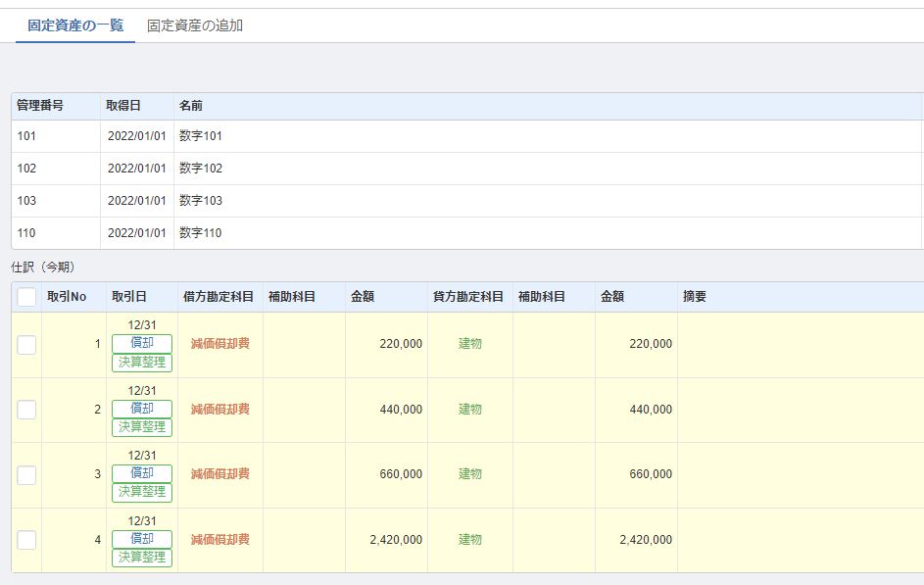The height and width of the screenshot is (585, 924).
Task: Toggle the select-all checkbox in journal header
Action: (x=26, y=297)
